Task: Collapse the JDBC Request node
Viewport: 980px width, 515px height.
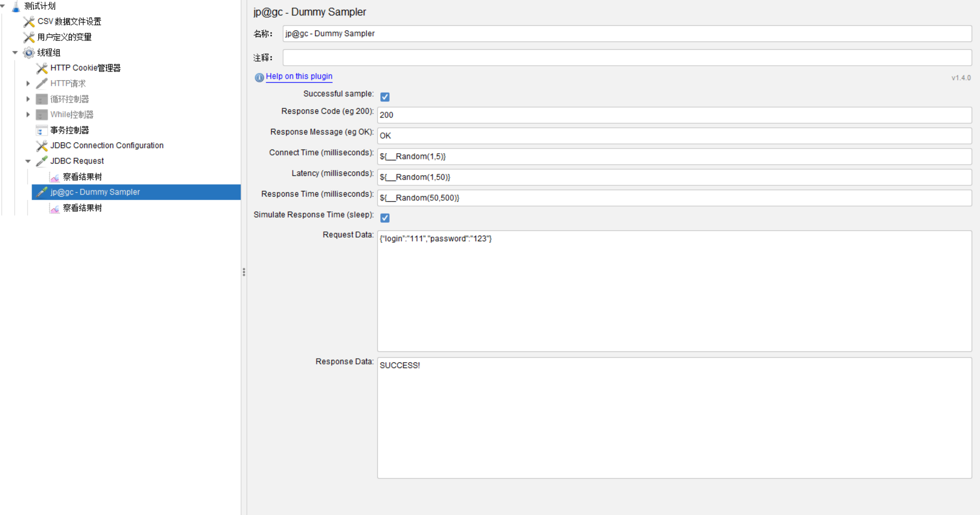Action: click(28, 161)
